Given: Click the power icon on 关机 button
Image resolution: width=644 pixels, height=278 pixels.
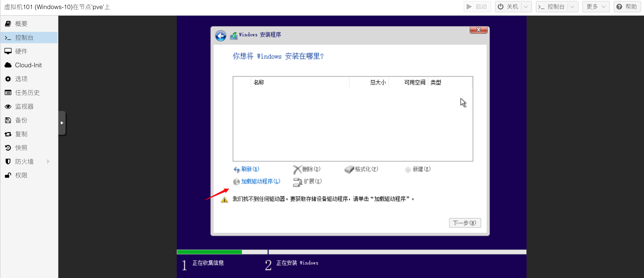Looking at the screenshot, I should (500, 6).
